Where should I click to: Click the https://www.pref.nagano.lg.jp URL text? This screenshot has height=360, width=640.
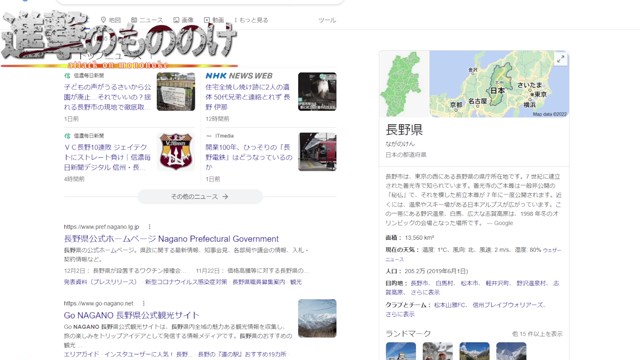tap(101, 227)
